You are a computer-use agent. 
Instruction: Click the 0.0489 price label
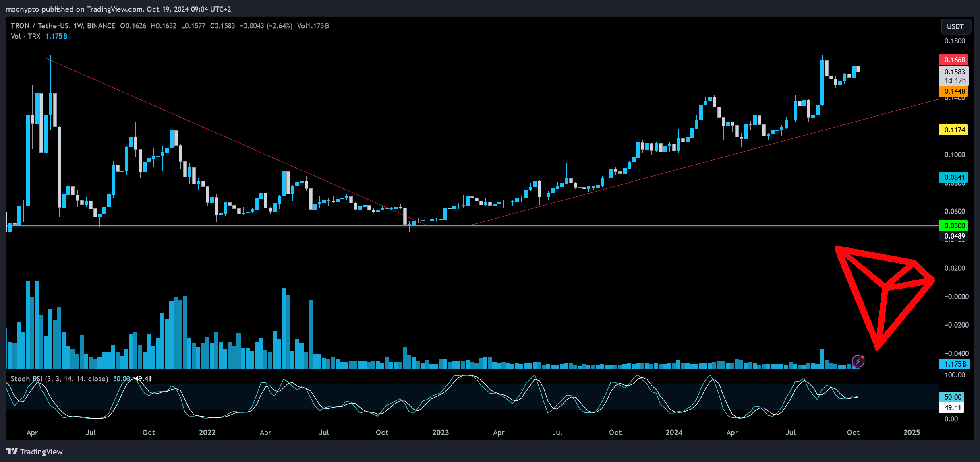[954, 236]
